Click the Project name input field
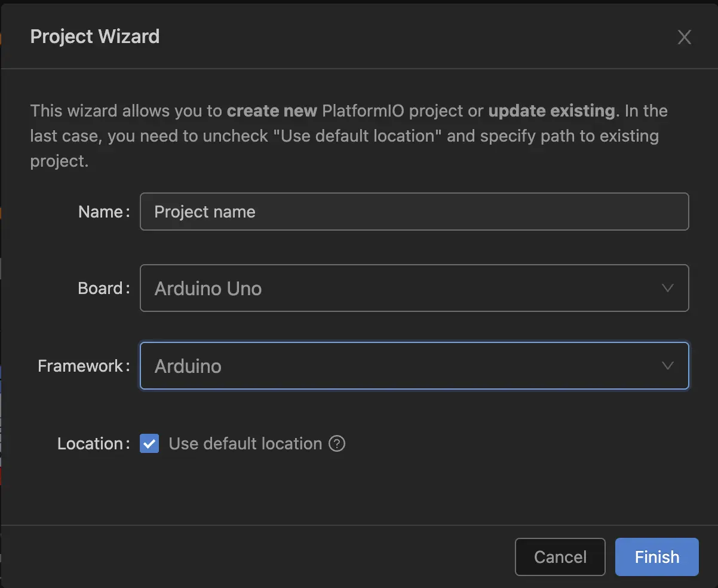The height and width of the screenshot is (588, 718). [x=414, y=212]
